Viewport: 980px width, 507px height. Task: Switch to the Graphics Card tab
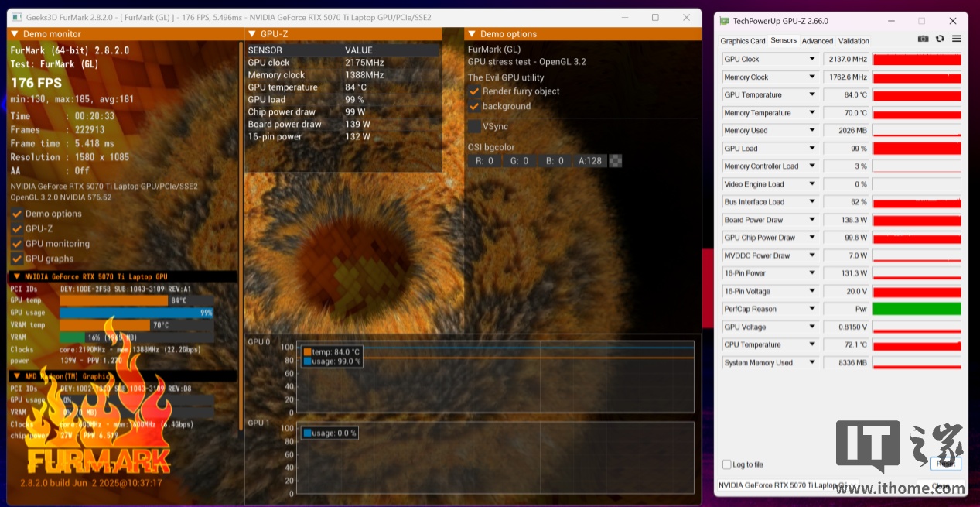(743, 41)
